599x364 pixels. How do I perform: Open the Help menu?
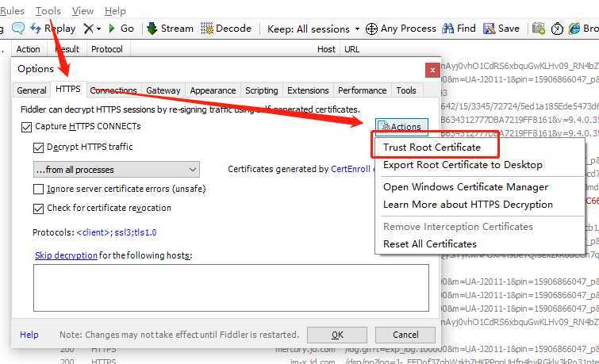coord(115,11)
